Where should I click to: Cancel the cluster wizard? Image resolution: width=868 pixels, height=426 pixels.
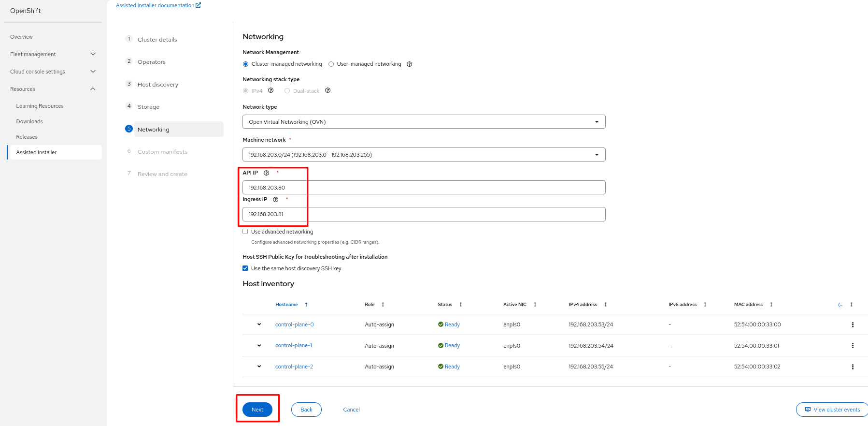tap(351, 410)
